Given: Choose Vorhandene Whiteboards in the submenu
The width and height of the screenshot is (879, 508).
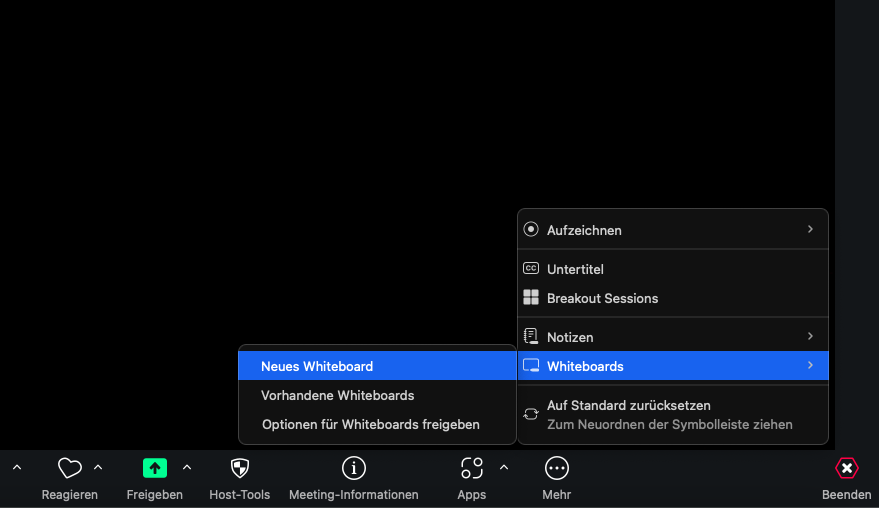Looking at the screenshot, I should click(x=337, y=395).
